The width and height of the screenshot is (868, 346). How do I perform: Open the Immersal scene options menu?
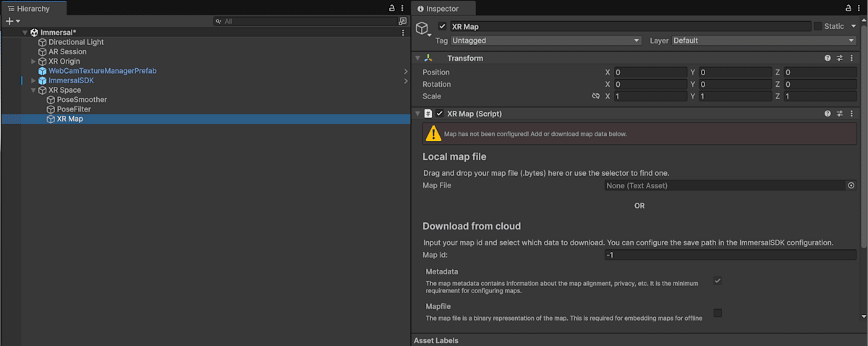pyautogui.click(x=403, y=33)
